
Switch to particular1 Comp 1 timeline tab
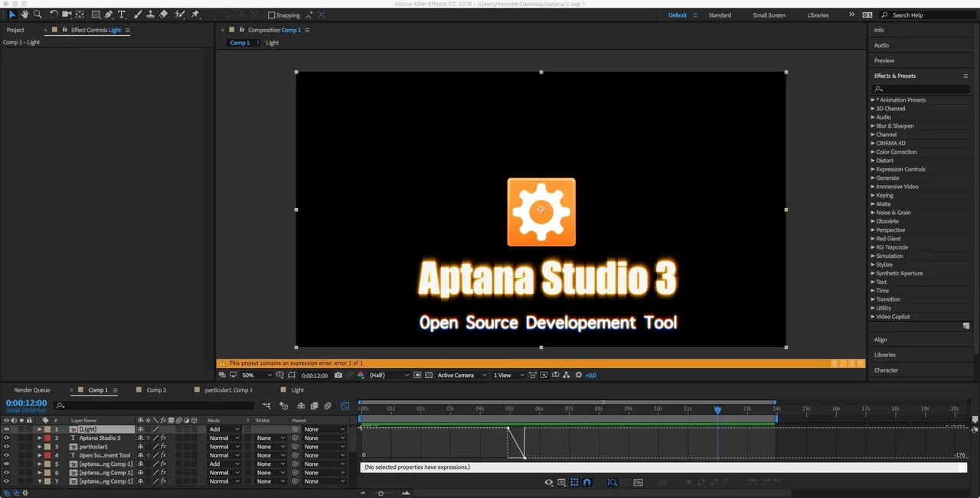228,390
